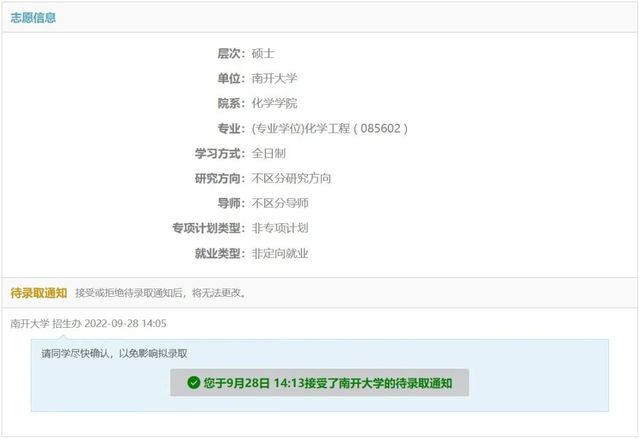Click the 非专项计划 plan type value
Screen dimensions: 639x439
280,228
